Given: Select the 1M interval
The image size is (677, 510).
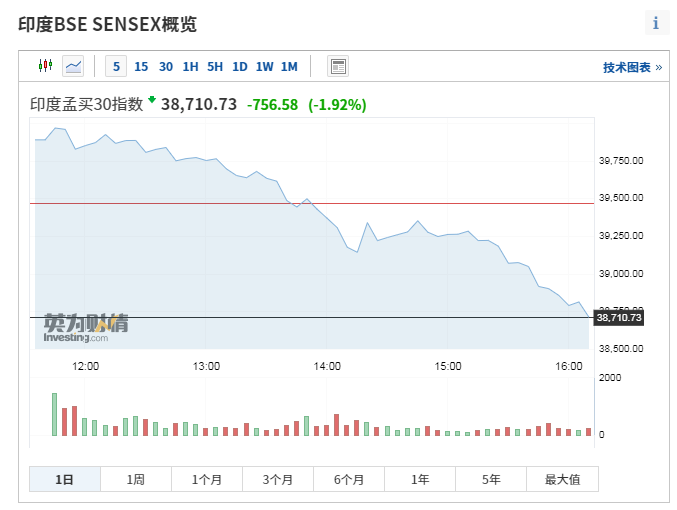Looking at the screenshot, I should click(289, 67).
